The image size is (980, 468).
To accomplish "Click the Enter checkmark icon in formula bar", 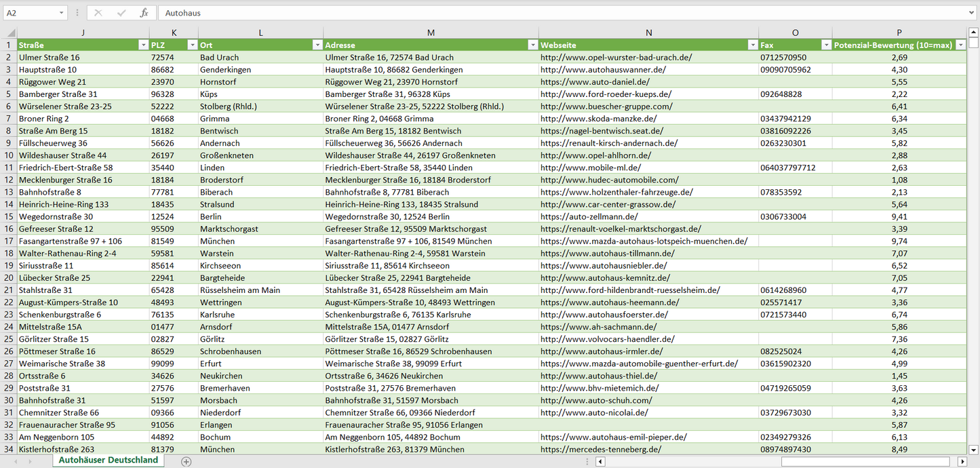I will click(121, 13).
